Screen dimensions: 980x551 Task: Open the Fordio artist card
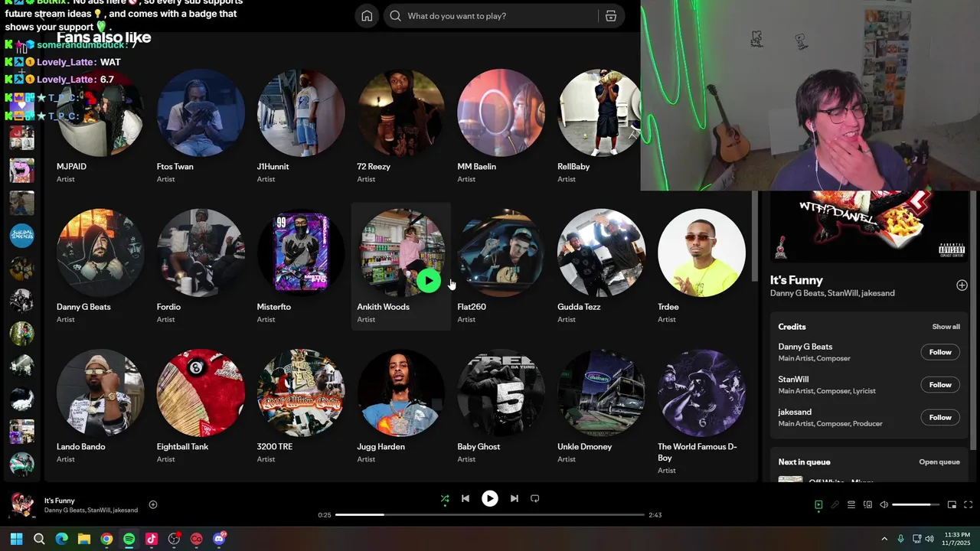tap(201, 266)
